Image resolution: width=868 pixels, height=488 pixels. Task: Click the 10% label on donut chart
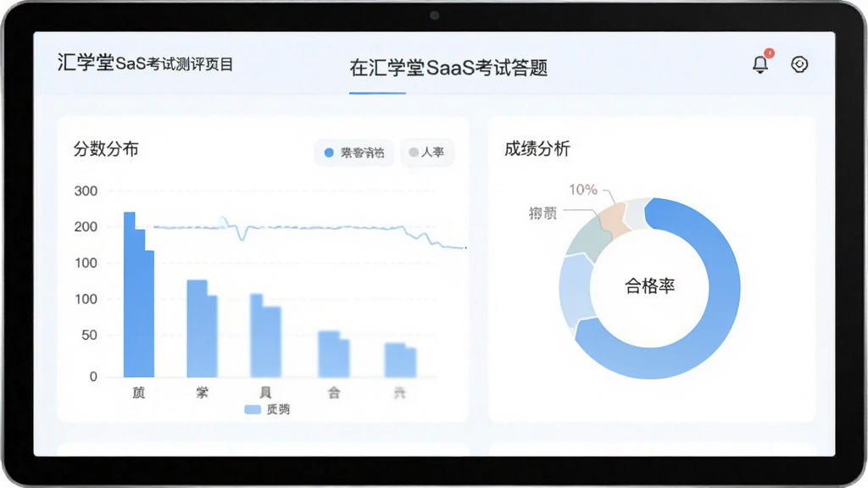pos(583,190)
